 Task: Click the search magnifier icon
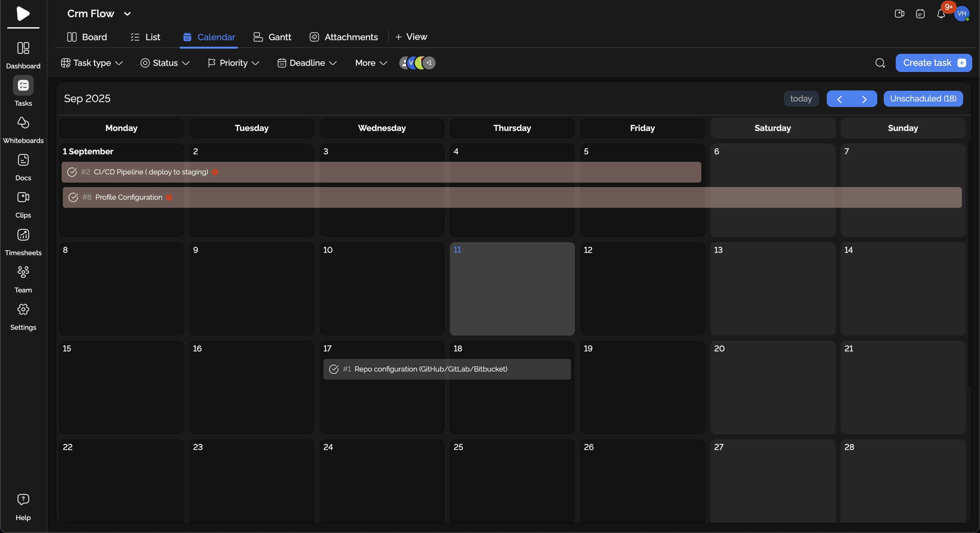coord(880,63)
